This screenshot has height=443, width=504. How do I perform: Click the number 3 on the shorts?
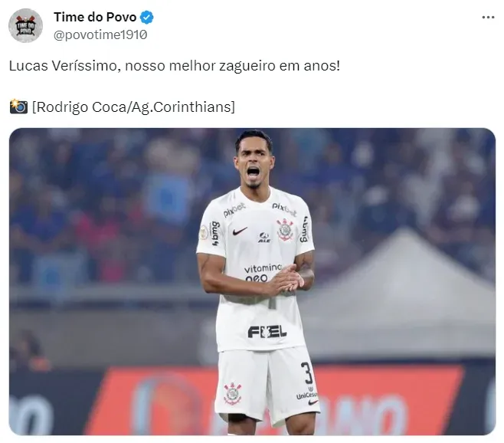click(x=307, y=372)
